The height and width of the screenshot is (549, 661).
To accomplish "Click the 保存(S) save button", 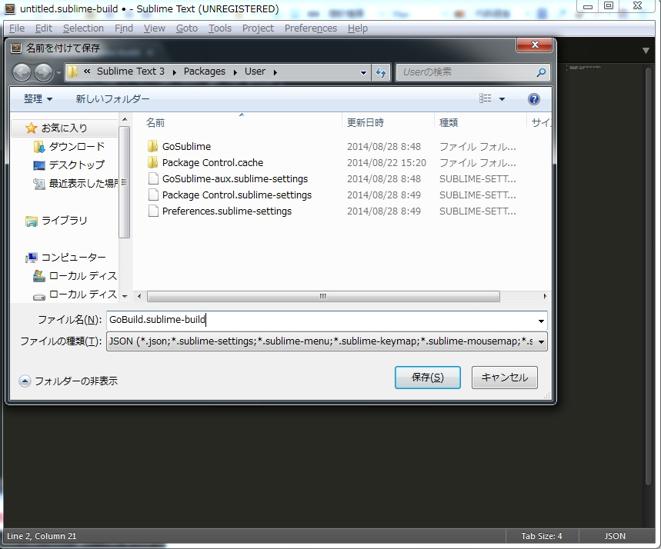I will [427, 377].
